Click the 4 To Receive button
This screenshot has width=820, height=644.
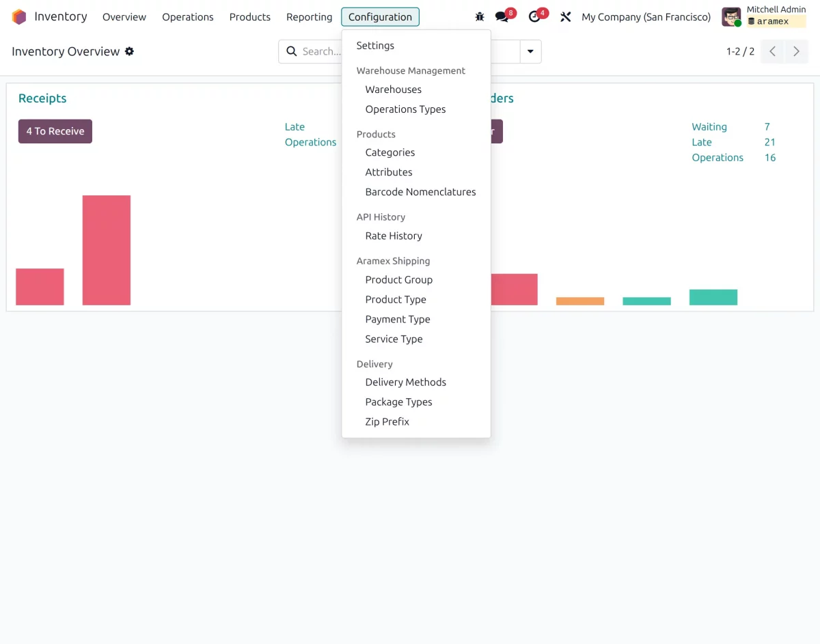point(55,131)
